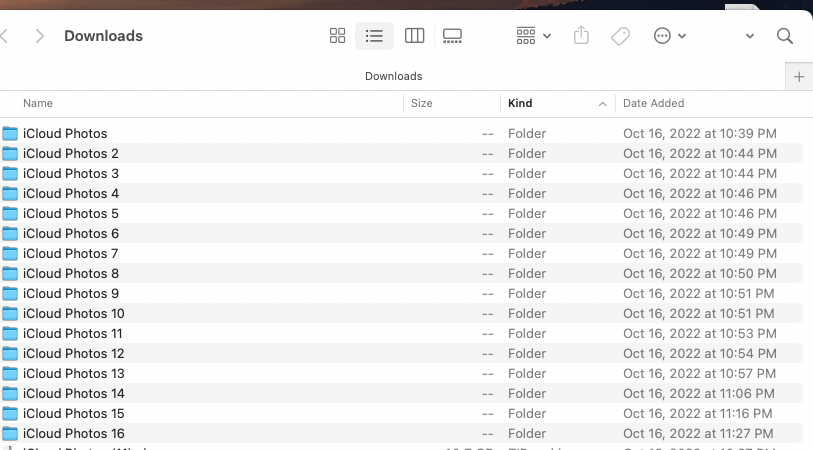Click date "Oct 16, 2022 at 11:06 PM"
The height and width of the screenshot is (450, 813).
pyautogui.click(x=698, y=393)
